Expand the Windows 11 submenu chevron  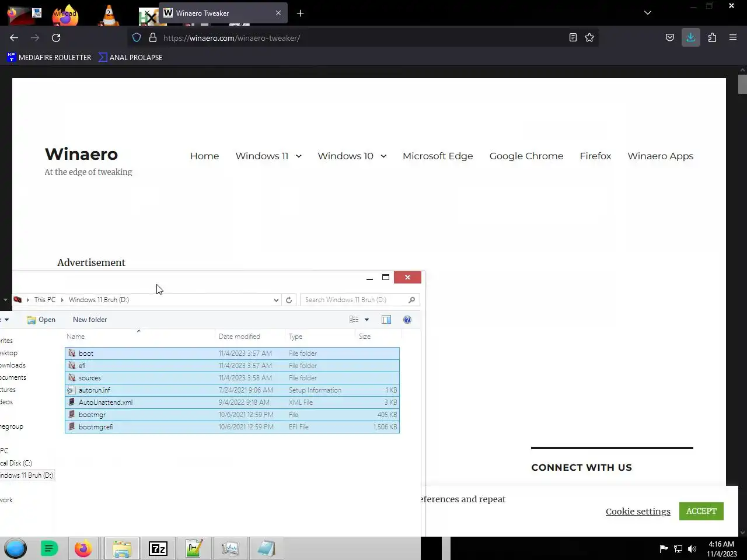coord(299,156)
